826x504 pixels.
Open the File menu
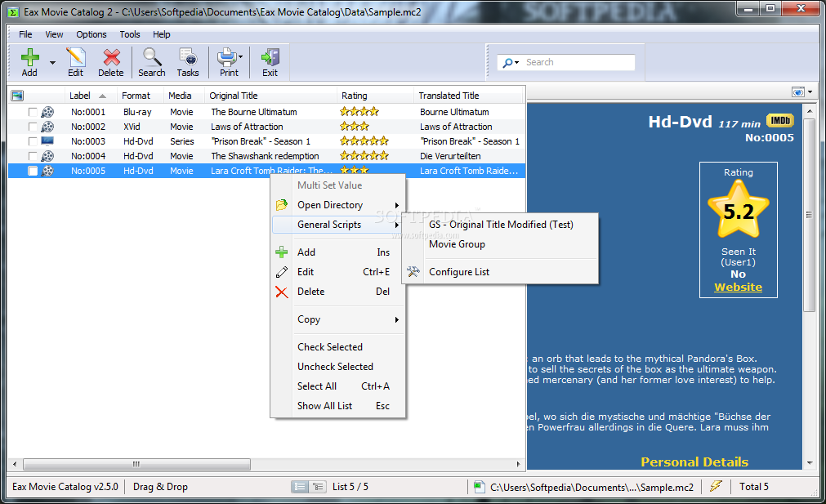click(x=25, y=34)
